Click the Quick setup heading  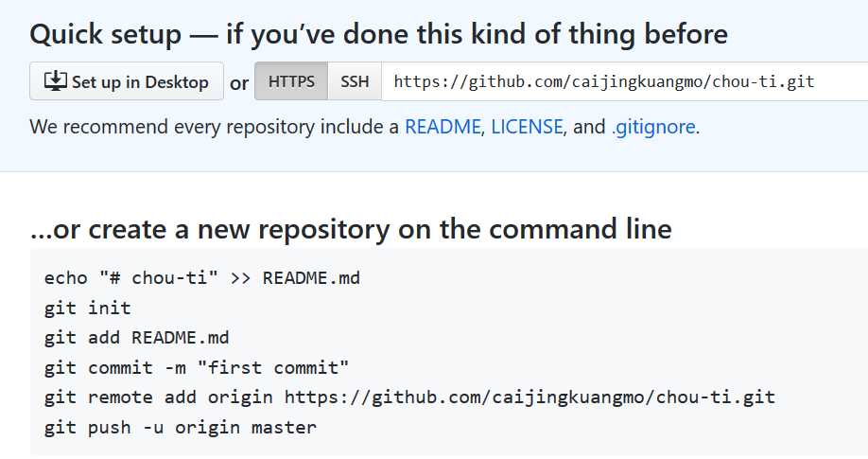[x=378, y=34]
